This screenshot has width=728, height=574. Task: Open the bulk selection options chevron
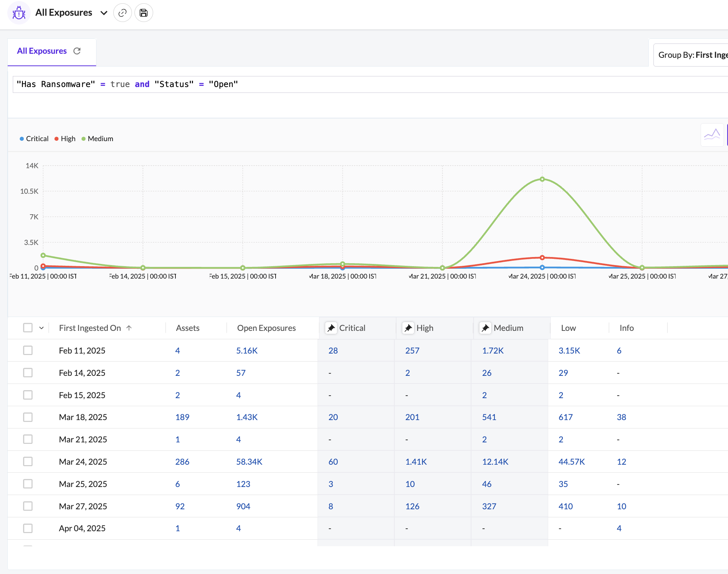42,328
